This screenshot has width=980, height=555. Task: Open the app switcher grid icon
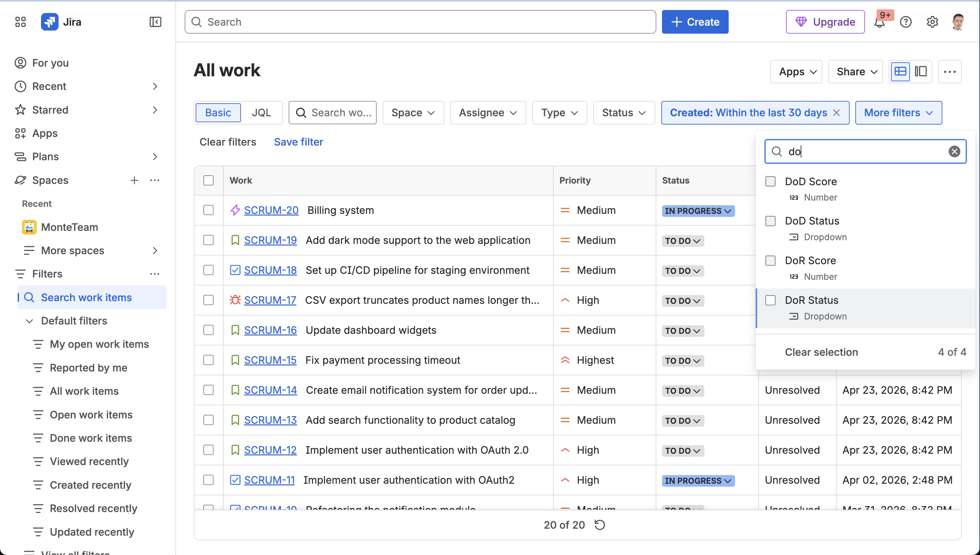(x=21, y=22)
